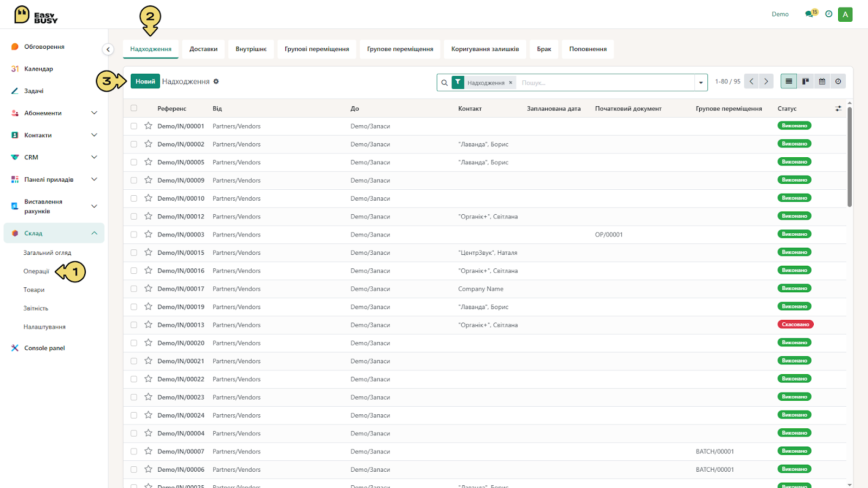Image resolution: width=868 pixels, height=488 pixels.
Task: Click the search input field
Action: point(605,82)
